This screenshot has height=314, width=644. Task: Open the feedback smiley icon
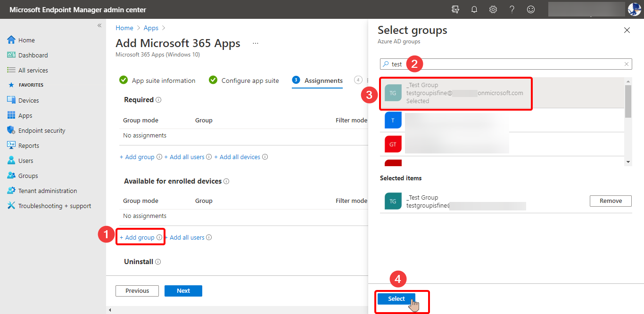coord(531,9)
